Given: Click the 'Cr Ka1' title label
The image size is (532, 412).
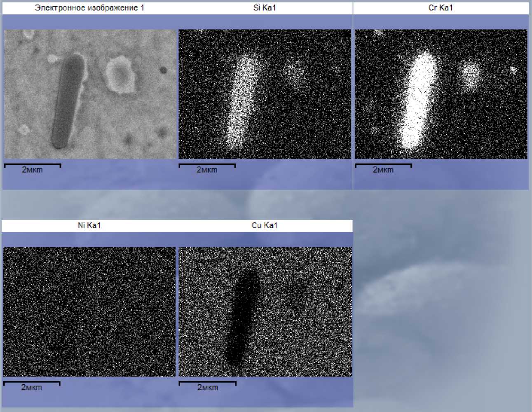Looking at the screenshot, I should click(441, 8).
